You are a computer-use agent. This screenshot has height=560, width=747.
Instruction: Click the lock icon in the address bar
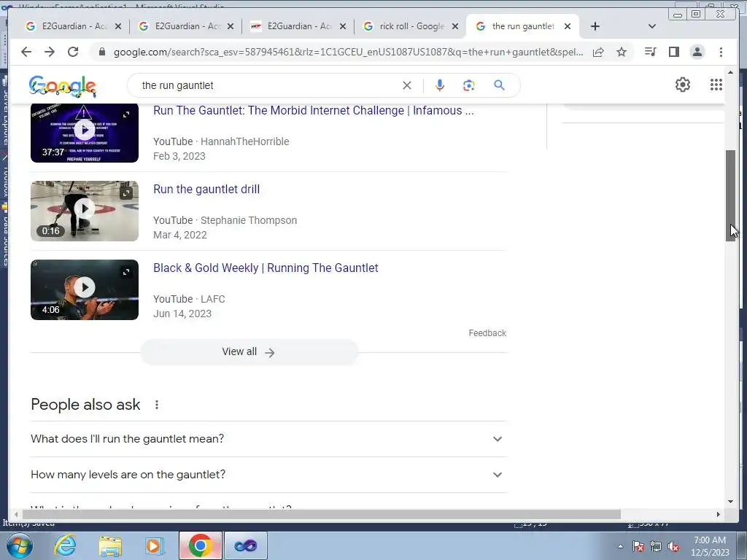pos(101,52)
